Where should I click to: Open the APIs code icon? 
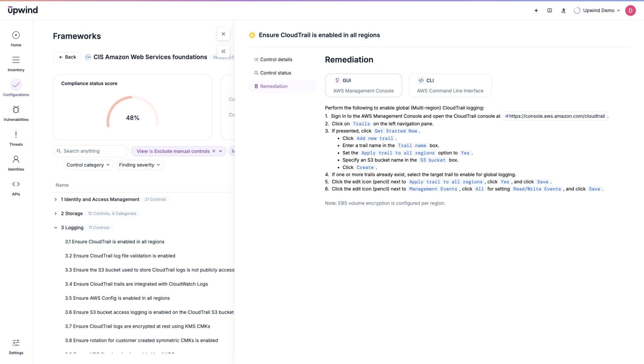[16, 184]
